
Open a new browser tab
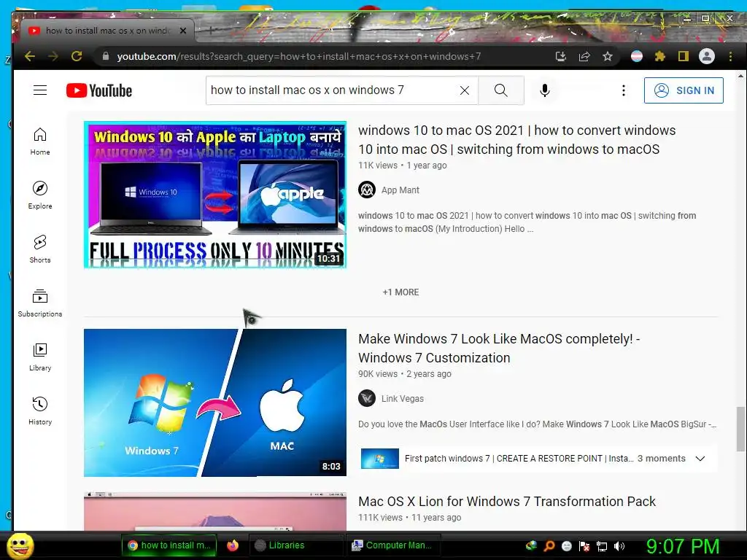pos(212,30)
